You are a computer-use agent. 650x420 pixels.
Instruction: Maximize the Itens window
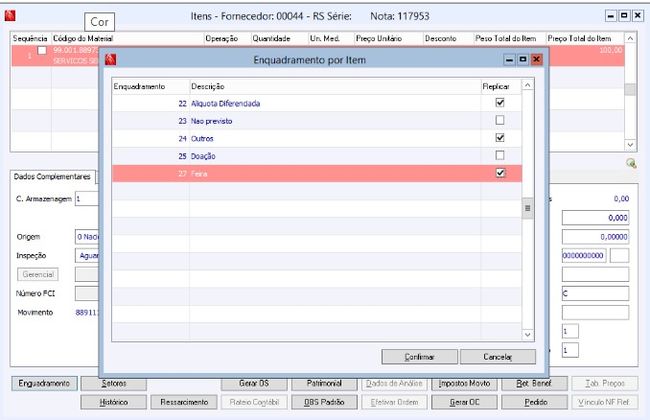(624, 16)
